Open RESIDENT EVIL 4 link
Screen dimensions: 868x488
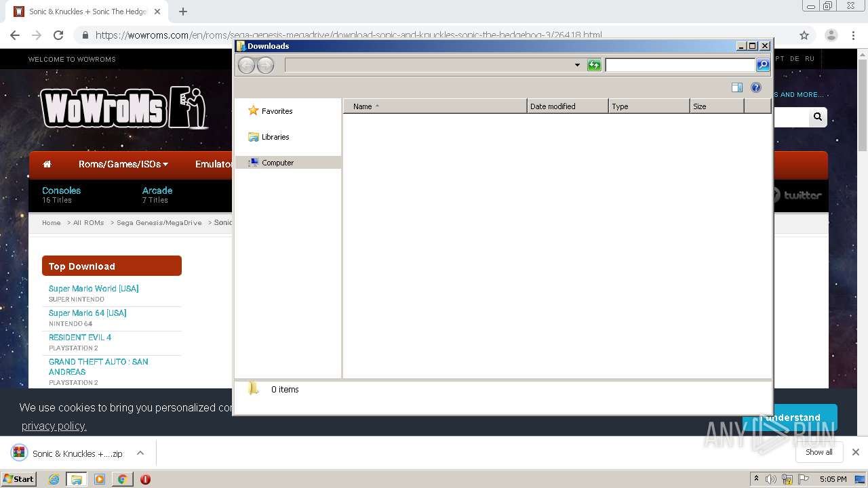click(x=80, y=338)
